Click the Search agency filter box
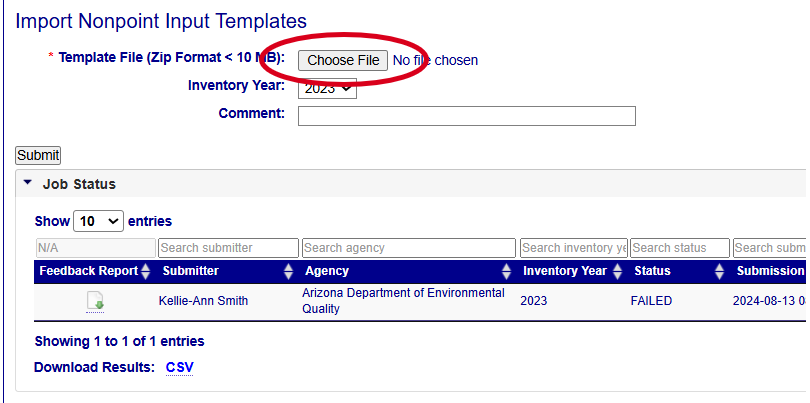This screenshot has width=810, height=403. tap(409, 248)
